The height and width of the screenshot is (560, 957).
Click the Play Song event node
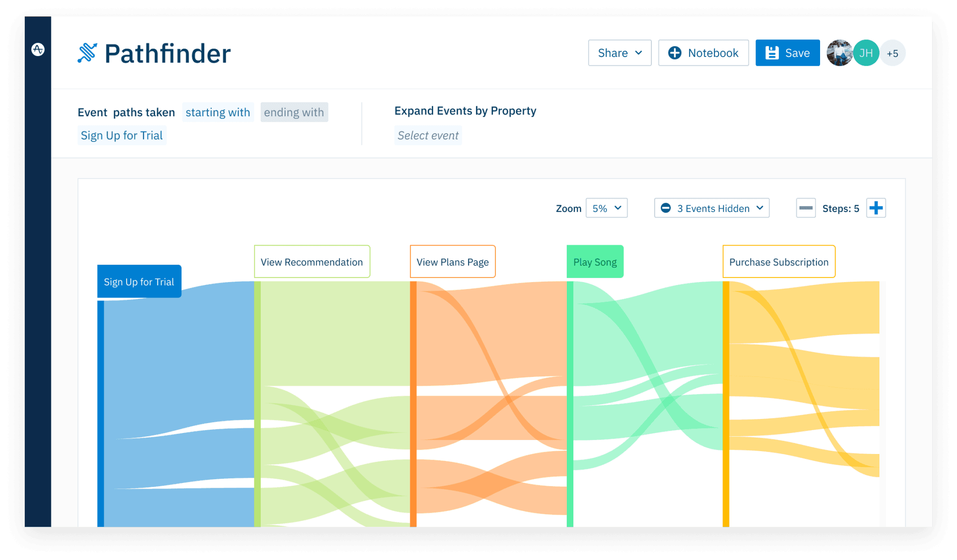[x=594, y=262]
